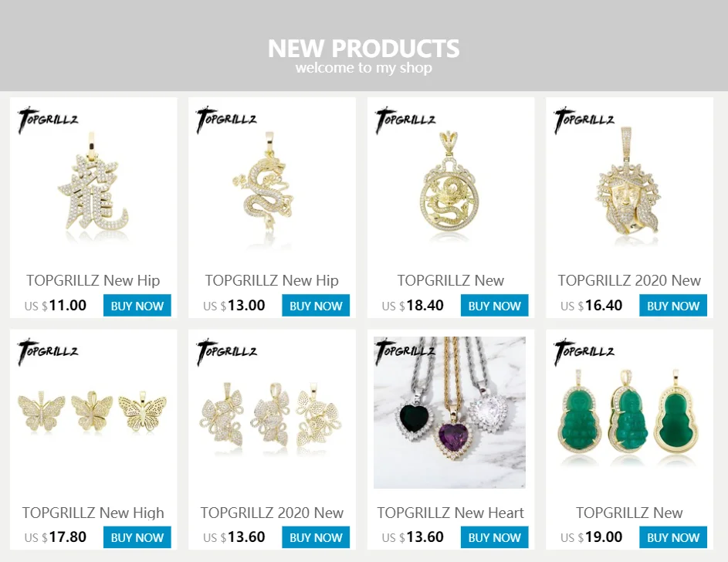Open the three butterfly pendants image

(93, 412)
